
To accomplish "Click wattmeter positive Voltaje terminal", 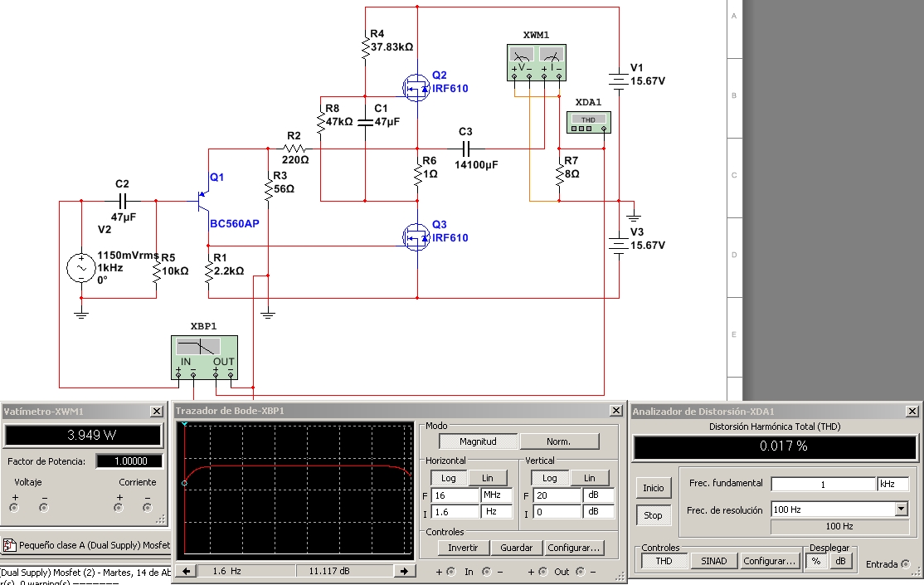I will [14, 508].
